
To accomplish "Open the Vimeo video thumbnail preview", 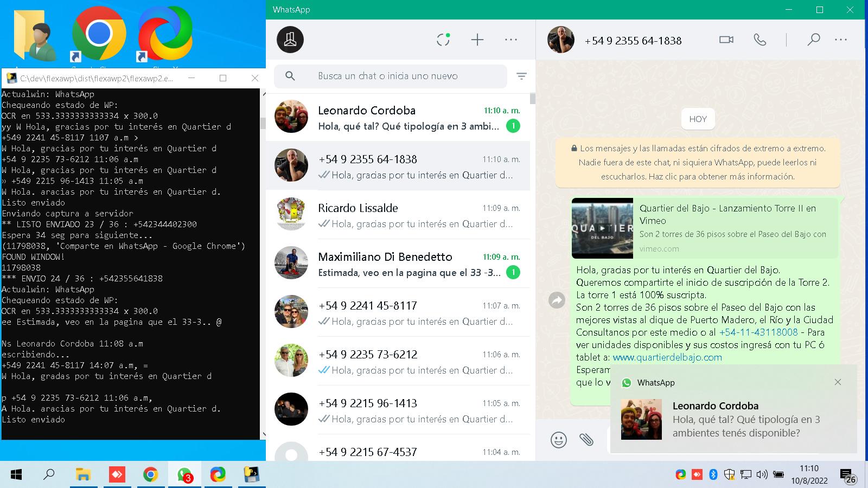I will coord(602,228).
